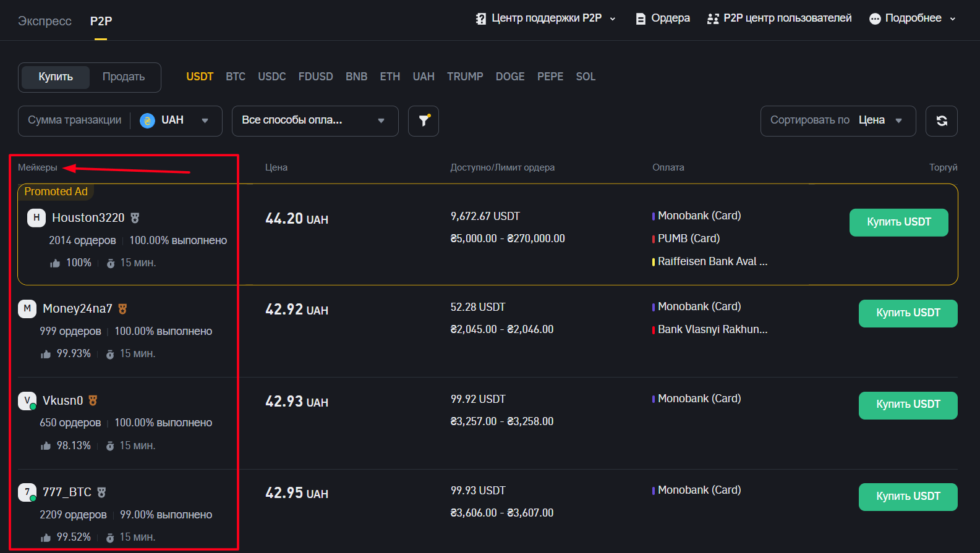The height and width of the screenshot is (553, 980).
Task: Click price 44.20 UAH
Action: (297, 219)
